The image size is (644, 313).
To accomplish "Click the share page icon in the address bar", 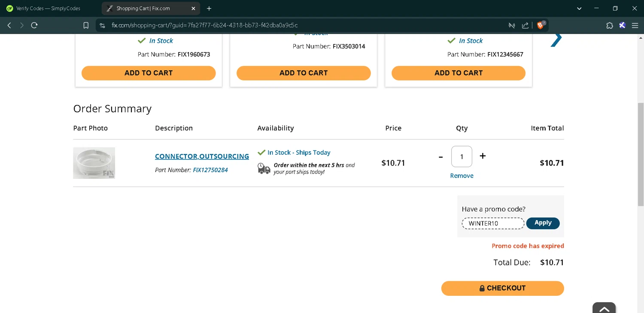I will coord(525,25).
